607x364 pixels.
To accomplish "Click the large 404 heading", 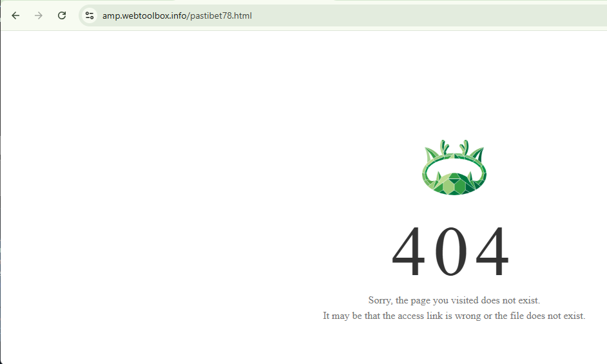I will (450, 251).
